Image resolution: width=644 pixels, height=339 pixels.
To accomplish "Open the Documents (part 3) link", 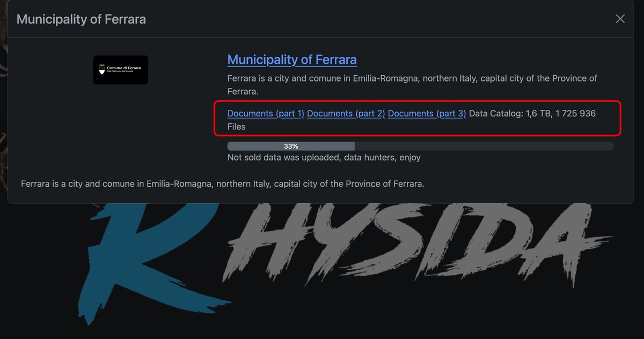I will click(427, 114).
